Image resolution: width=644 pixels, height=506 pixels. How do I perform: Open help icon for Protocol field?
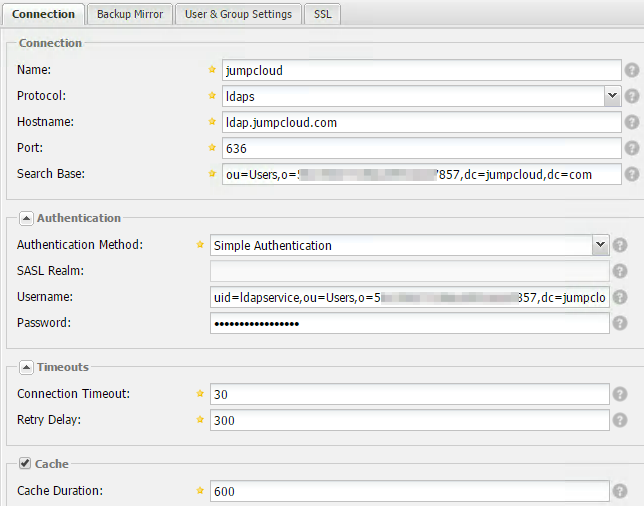click(x=632, y=96)
